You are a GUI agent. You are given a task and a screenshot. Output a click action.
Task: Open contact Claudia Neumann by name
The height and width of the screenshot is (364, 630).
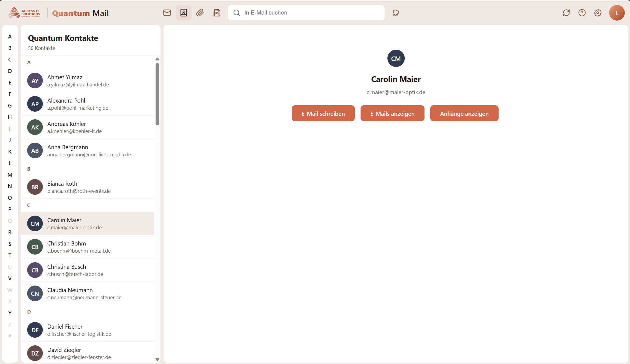click(x=70, y=290)
